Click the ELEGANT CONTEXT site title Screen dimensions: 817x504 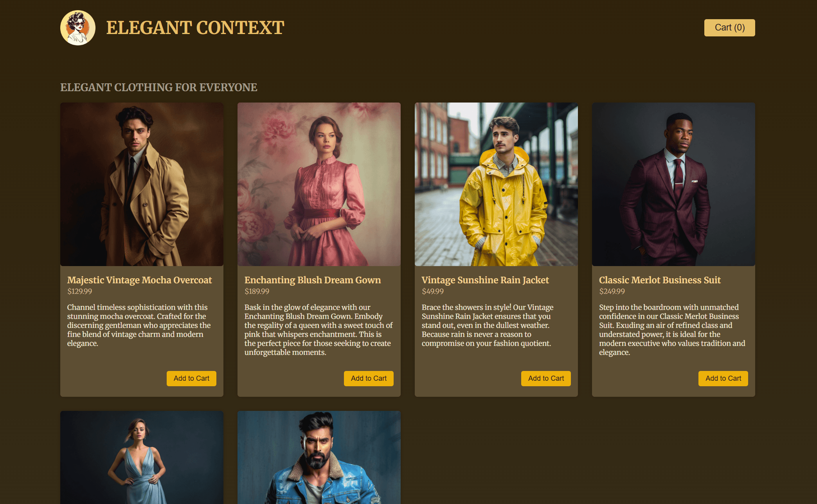tap(195, 28)
